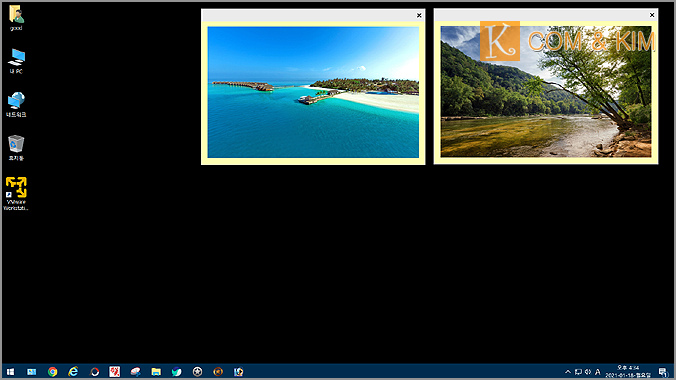Open the Windows Start menu
This screenshot has height=380, width=676.
pos(10,371)
